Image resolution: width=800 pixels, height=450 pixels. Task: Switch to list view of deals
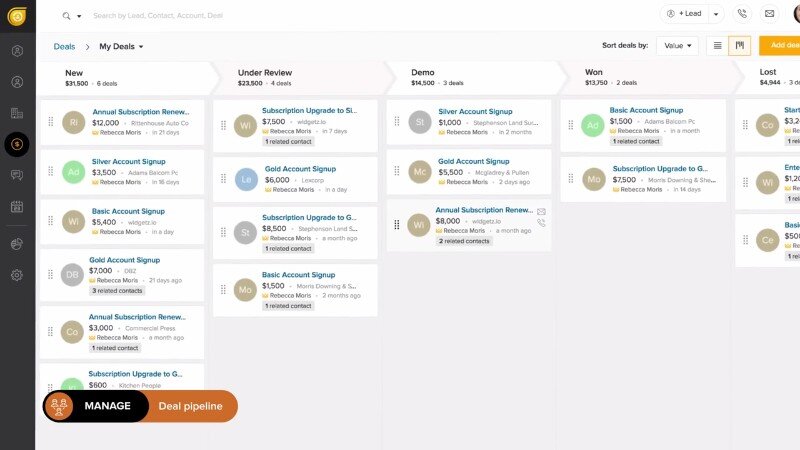[x=717, y=46]
